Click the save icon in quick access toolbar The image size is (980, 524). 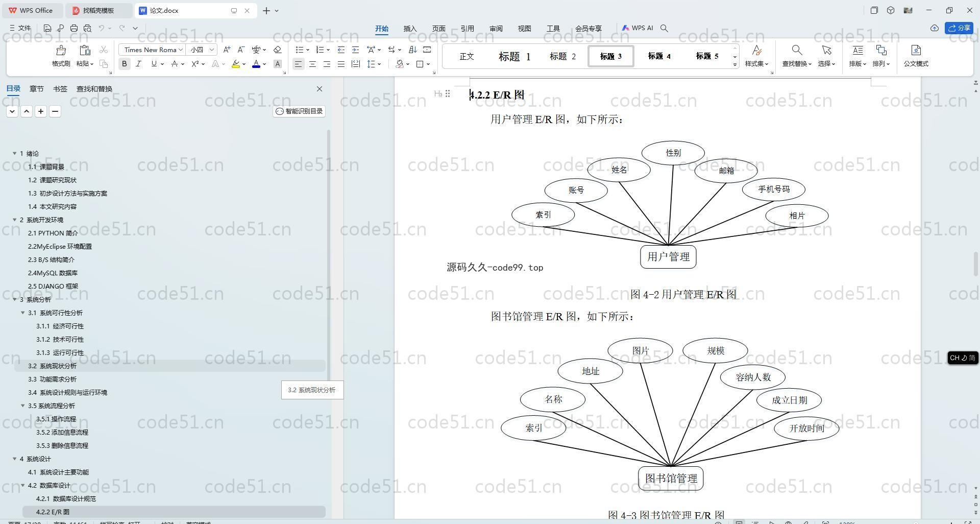[47, 29]
